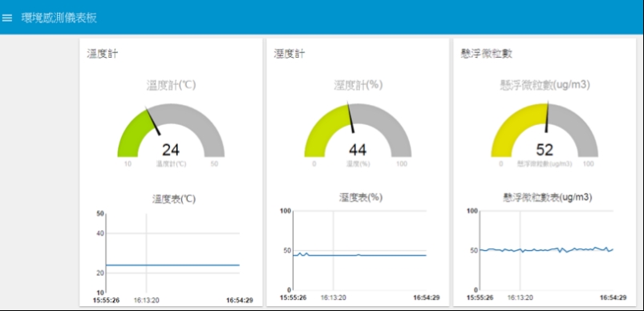Click the temperature gauge value 24
This screenshot has height=311, width=644.
click(x=171, y=150)
